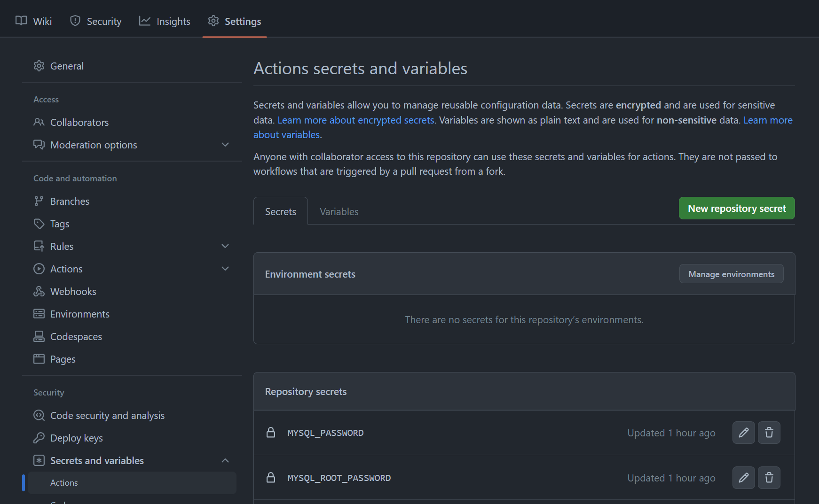The image size is (819, 504).
Task: Collapse Secrets and variables chevron
Action: tap(225, 460)
